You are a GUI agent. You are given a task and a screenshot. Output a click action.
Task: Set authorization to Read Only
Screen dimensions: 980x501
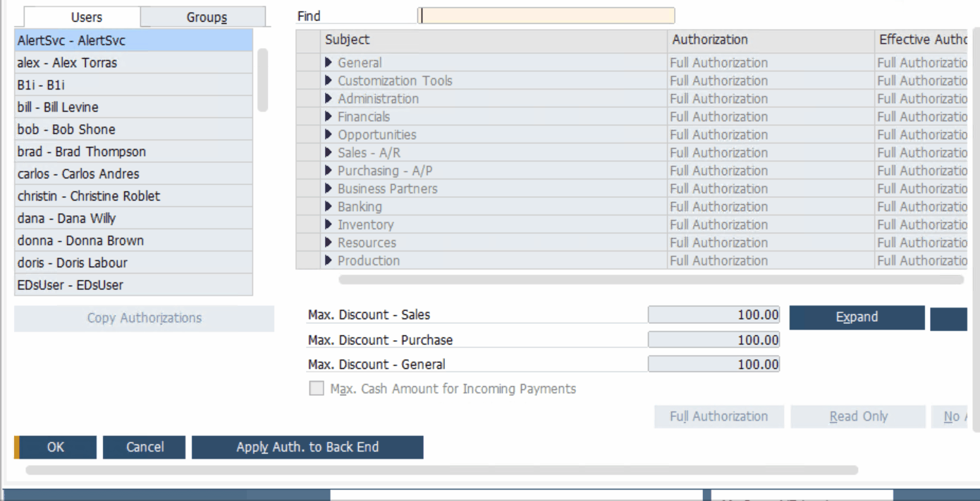tap(858, 416)
